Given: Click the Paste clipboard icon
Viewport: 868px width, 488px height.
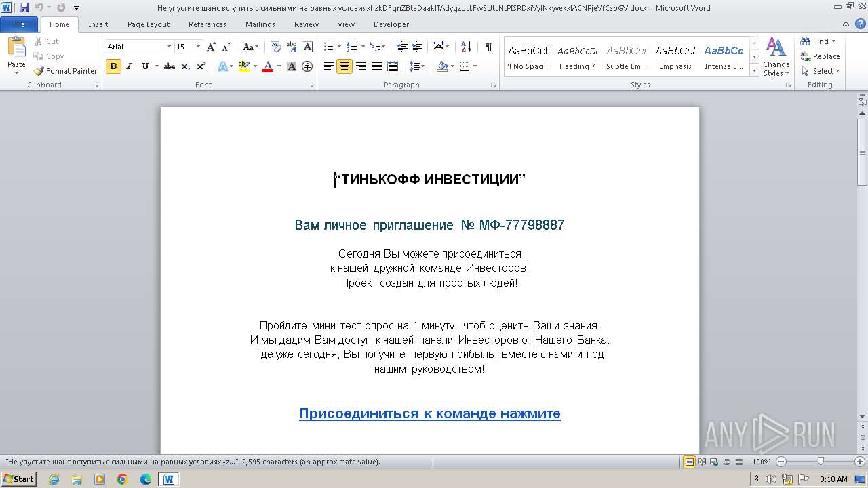Looking at the screenshot, I should click(16, 47).
